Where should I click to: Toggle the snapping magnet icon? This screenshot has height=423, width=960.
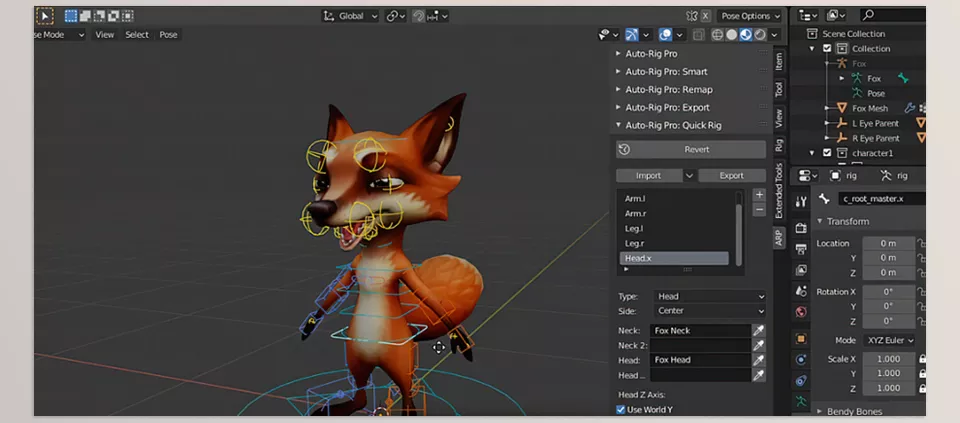pyautogui.click(x=418, y=16)
